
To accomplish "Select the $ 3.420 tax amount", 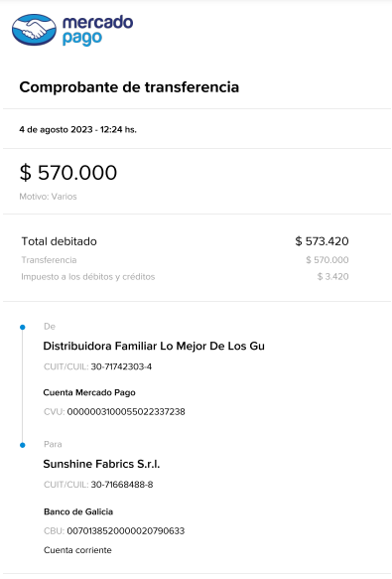I will coord(332,276).
